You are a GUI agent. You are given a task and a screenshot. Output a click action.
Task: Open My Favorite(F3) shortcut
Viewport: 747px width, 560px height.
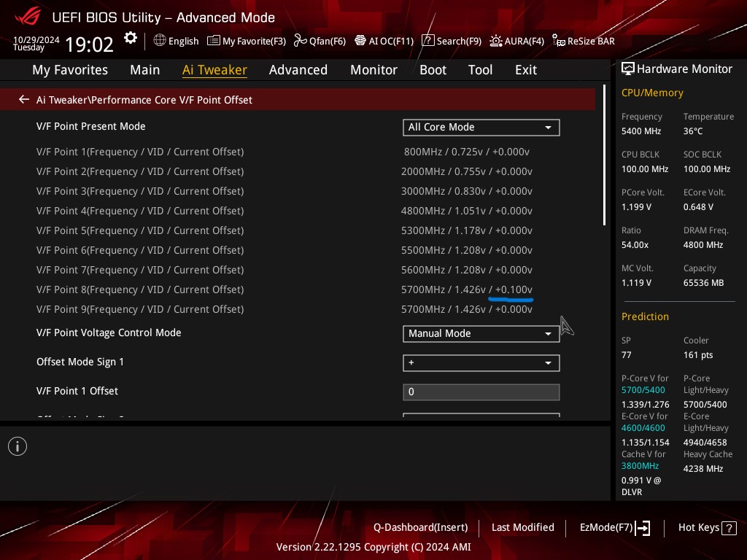pyautogui.click(x=247, y=41)
